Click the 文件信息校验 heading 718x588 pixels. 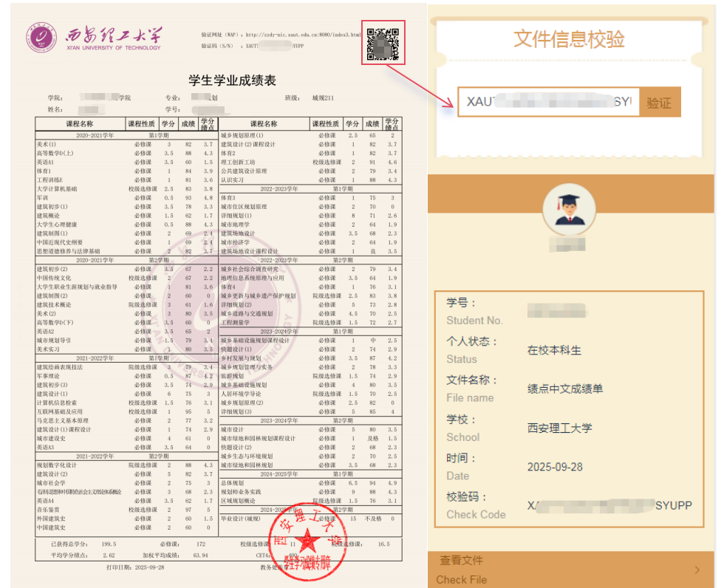[x=569, y=38]
